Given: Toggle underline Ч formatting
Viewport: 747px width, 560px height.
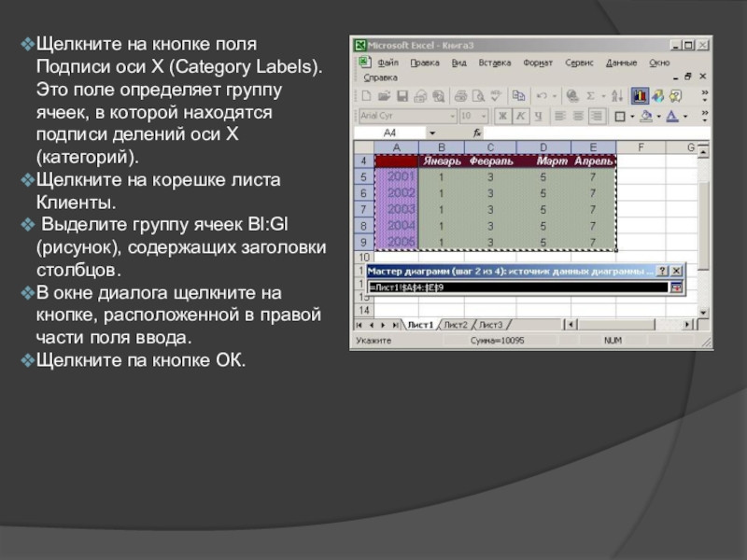Looking at the screenshot, I should (539, 116).
